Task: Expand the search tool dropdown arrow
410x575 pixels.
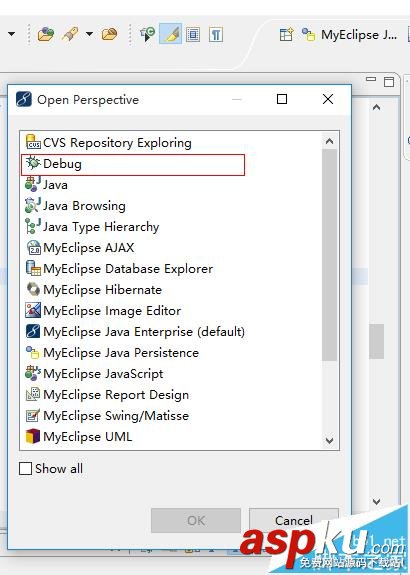Action: click(x=89, y=34)
